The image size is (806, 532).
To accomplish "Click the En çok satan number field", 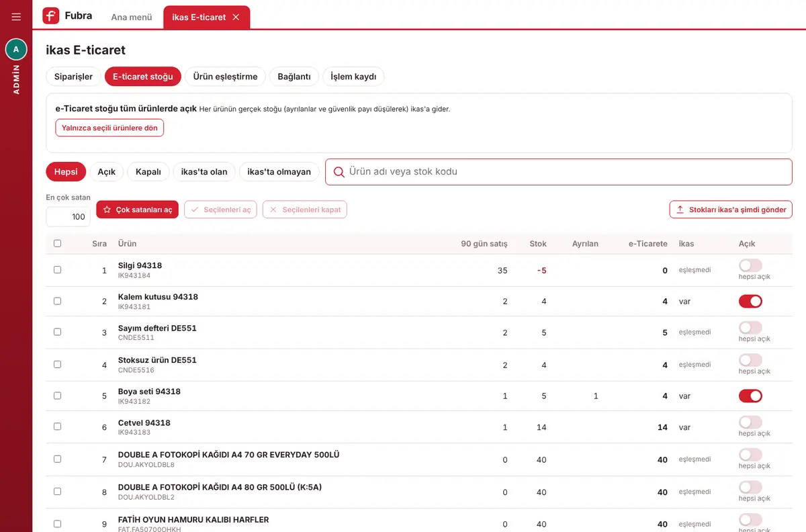I will point(68,216).
